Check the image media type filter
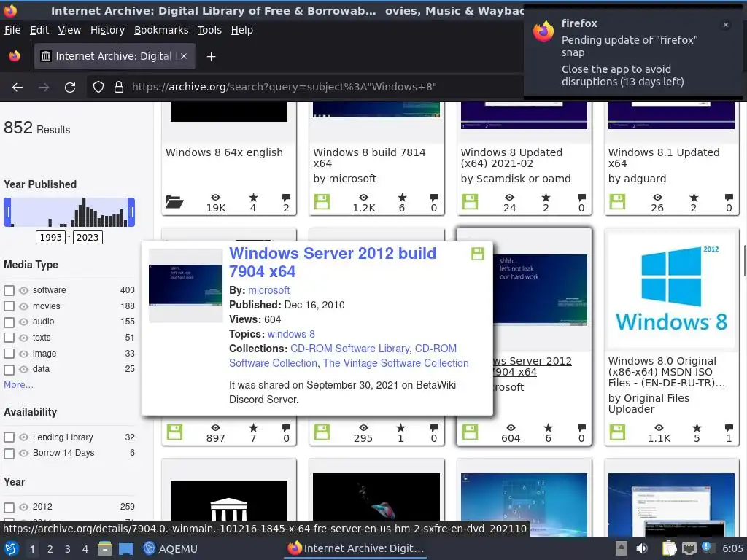Viewport: 747px width, 560px height. click(9, 354)
